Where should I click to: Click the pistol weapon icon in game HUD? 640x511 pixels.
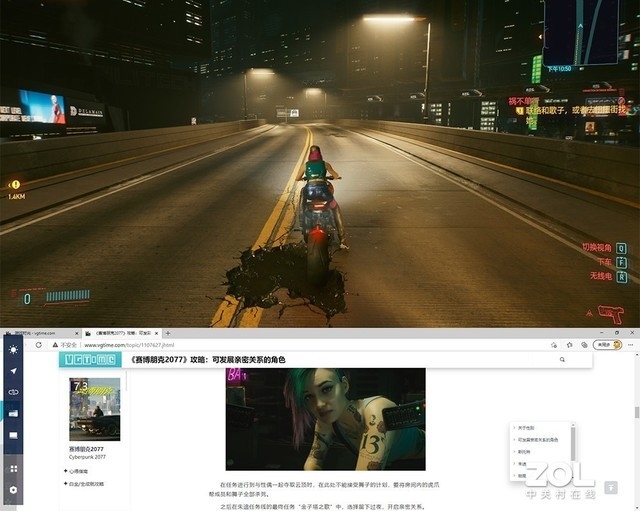pyautogui.click(x=610, y=313)
